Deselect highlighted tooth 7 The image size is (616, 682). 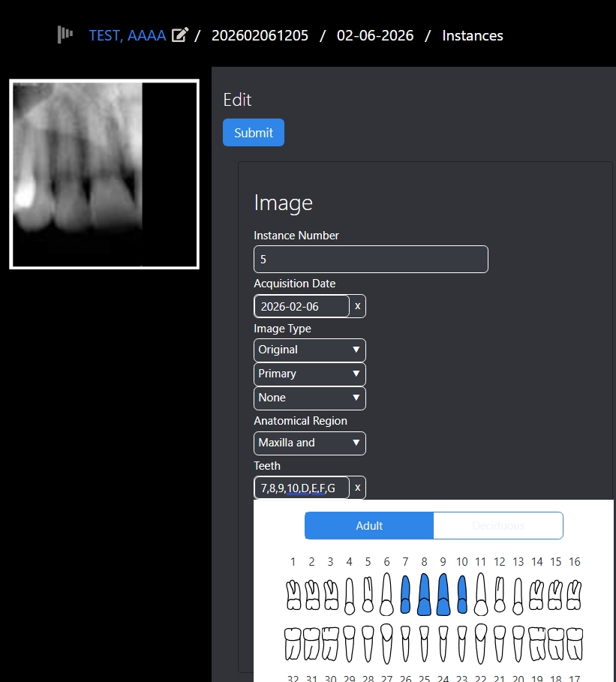point(405,594)
